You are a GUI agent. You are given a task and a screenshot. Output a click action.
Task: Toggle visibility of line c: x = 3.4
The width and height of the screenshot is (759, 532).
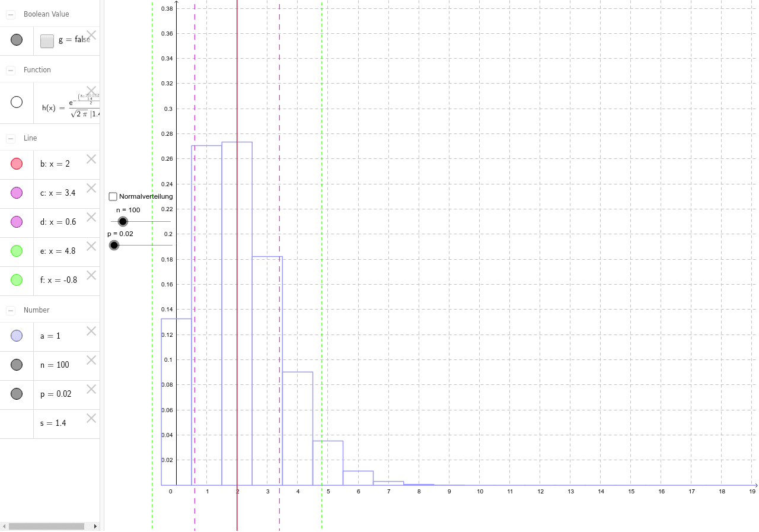17,193
